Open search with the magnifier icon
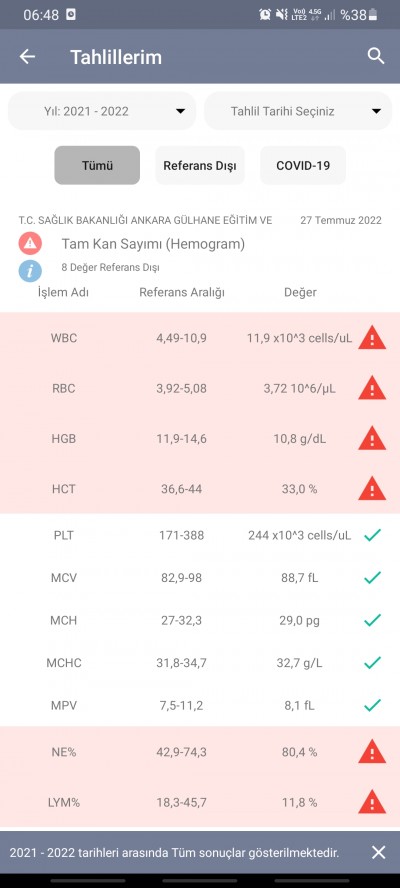Viewport: 400px width, 888px height. pyautogui.click(x=376, y=56)
